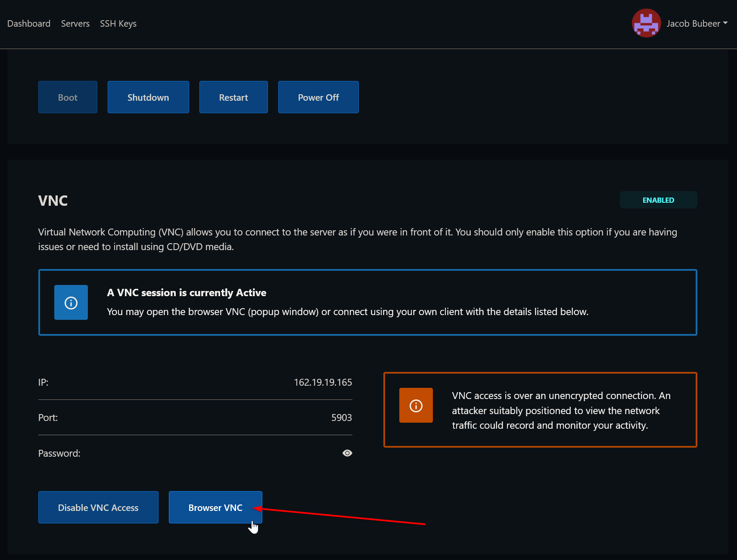Image resolution: width=737 pixels, height=560 pixels.
Task: Click the port number 5903
Action: click(341, 418)
